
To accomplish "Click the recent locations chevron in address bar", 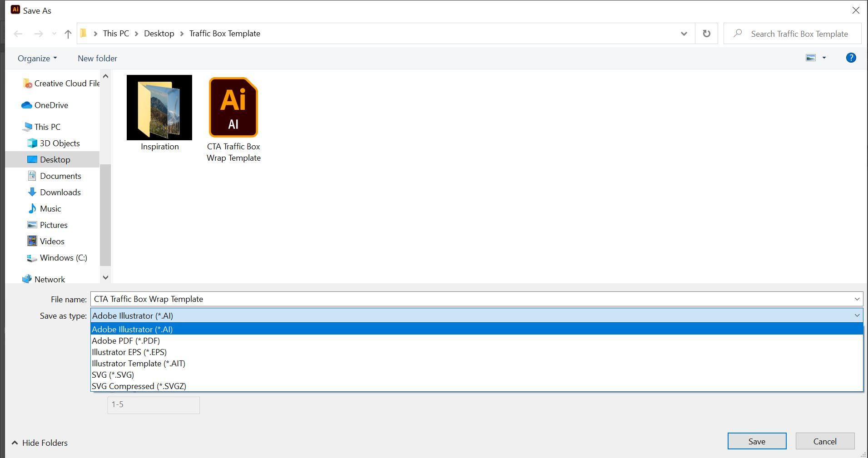I will point(683,33).
